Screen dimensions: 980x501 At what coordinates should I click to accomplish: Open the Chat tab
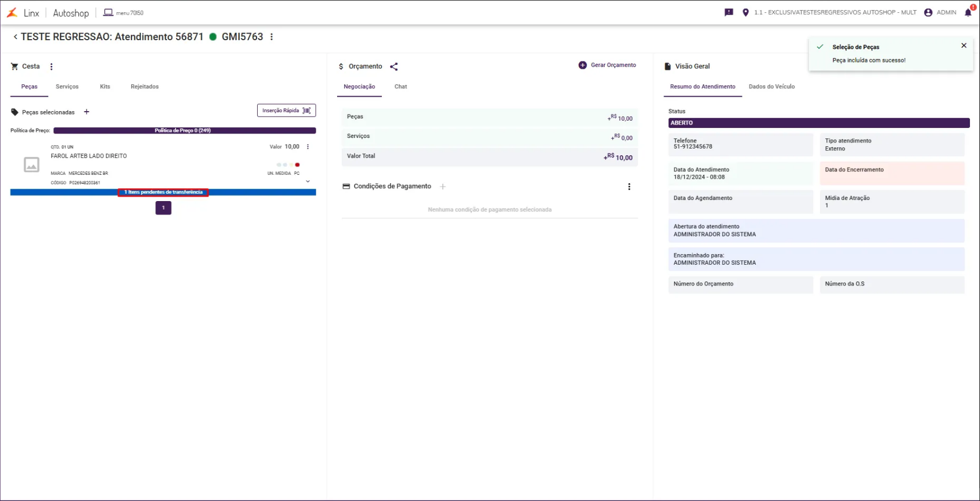coord(401,87)
